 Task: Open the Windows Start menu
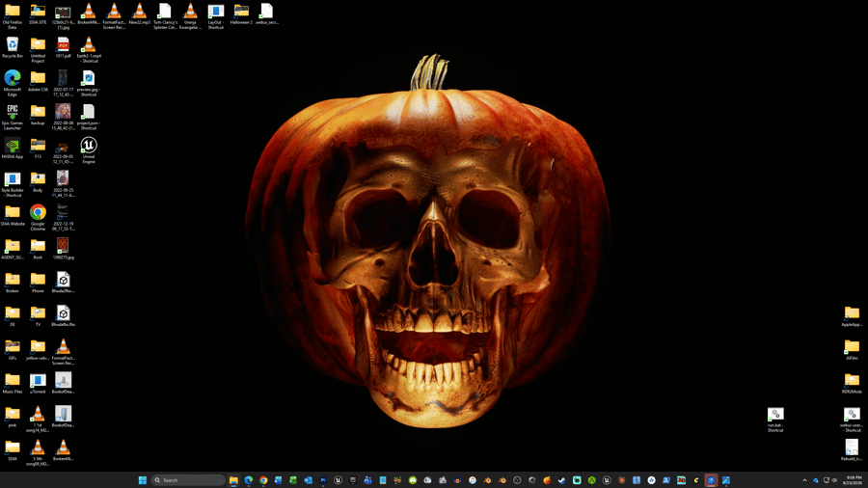click(143, 480)
